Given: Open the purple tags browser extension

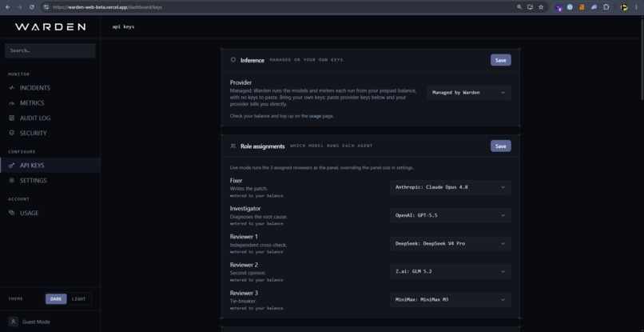Looking at the screenshot, I should pyautogui.click(x=559, y=7).
